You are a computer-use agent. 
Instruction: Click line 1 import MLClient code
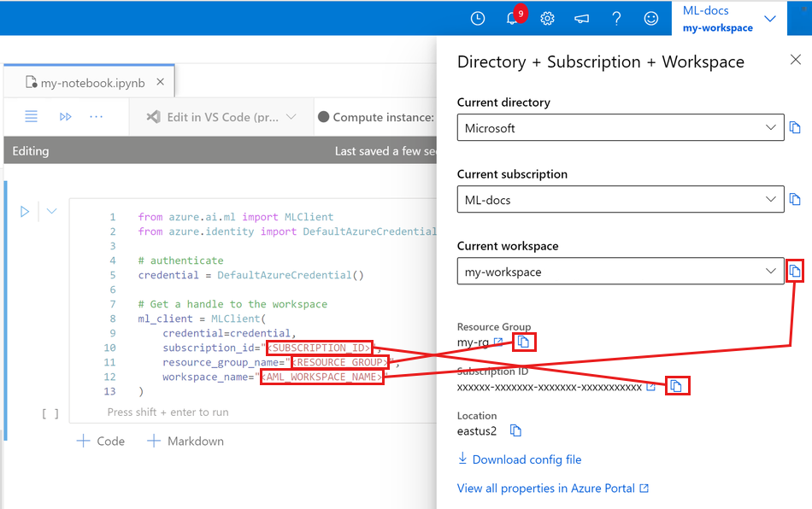point(236,217)
